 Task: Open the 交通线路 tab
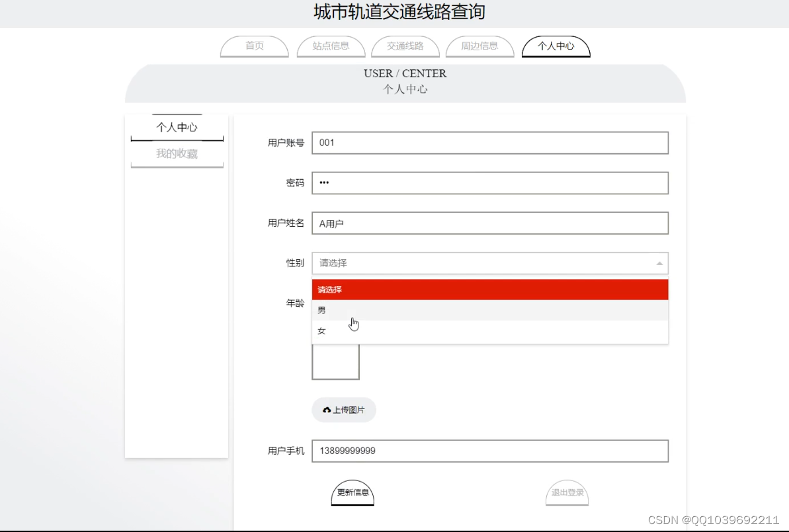point(405,46)
